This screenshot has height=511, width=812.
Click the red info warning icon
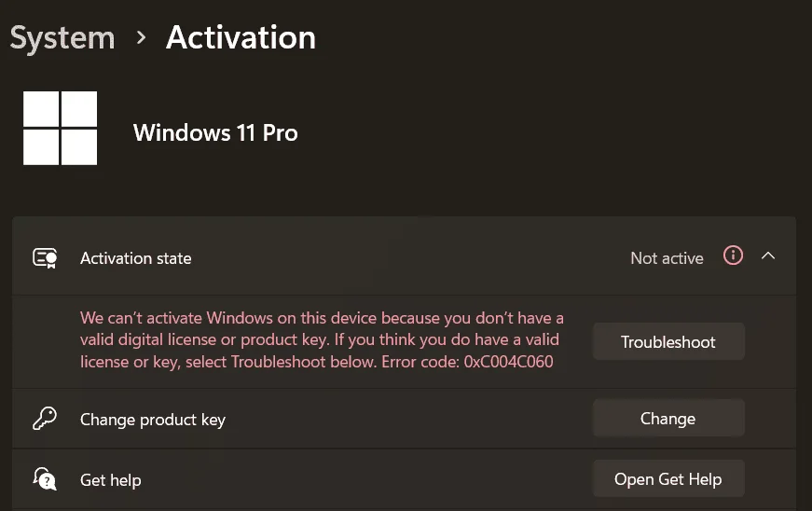tap(733, 255)
